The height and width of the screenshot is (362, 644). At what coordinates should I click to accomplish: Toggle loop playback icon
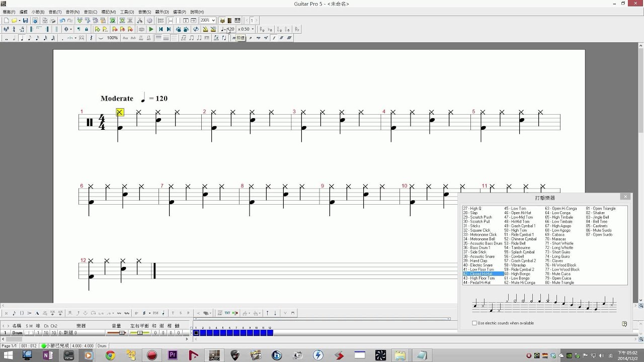pos(196,29)
